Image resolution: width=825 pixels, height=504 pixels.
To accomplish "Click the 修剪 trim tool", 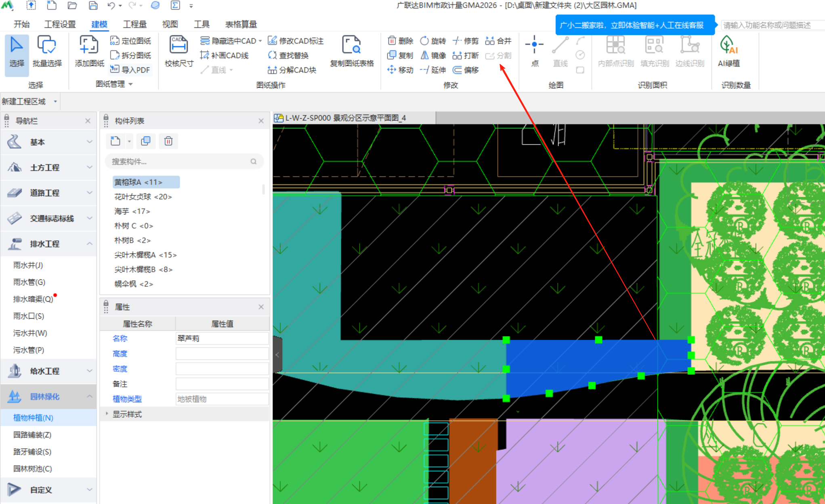I will [x=465, y=41].
